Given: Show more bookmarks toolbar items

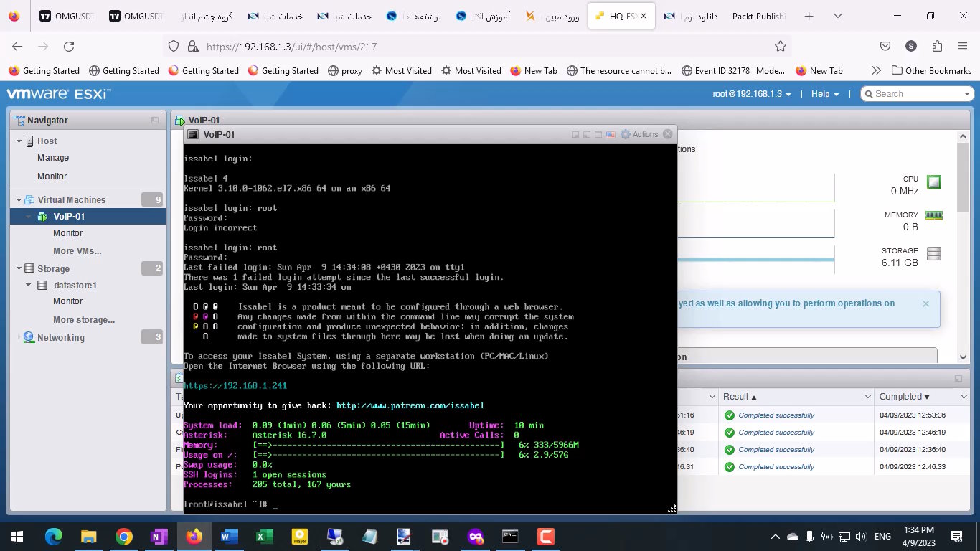Looking at the screenshot, I should 876,70.
